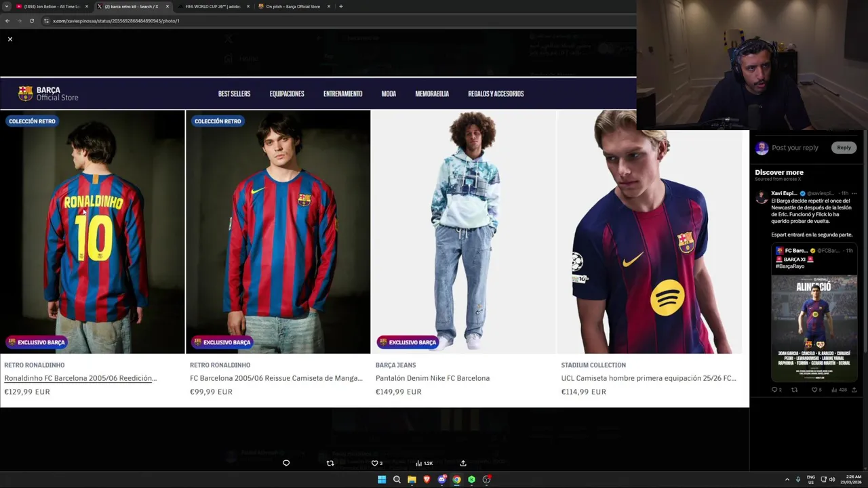
Task: Like the photo with the heart icon
Action: coord(374,463)
